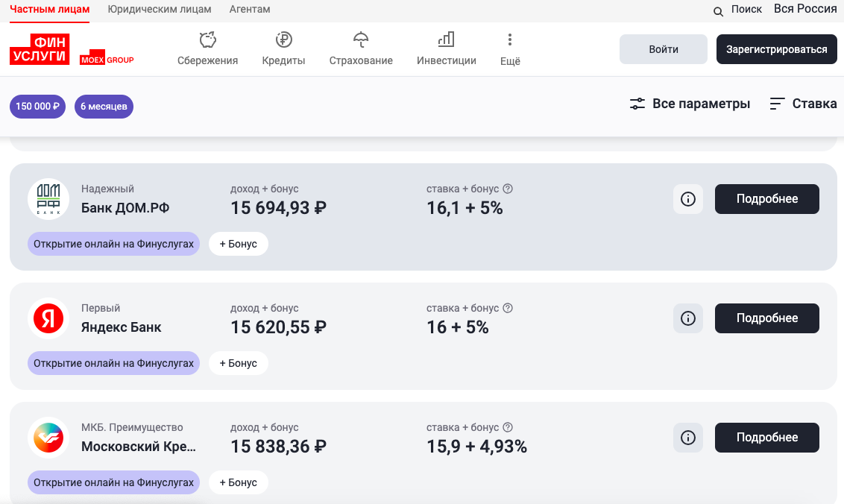Show info for Яндекс Банк deposit
Screen dimensions: 844x504
click(688, 318)
